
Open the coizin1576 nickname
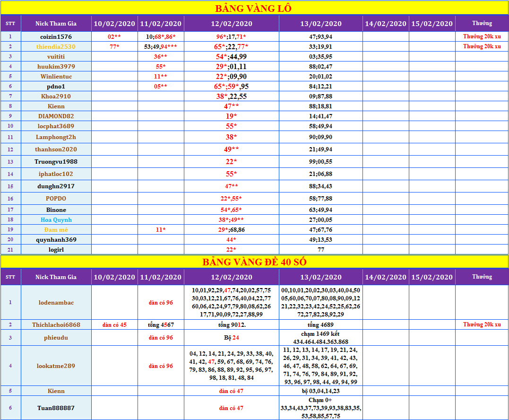pos(56,36)
